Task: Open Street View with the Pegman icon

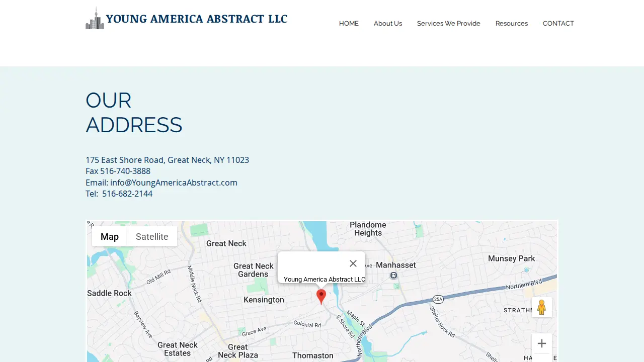Action: tap(542, 307)
